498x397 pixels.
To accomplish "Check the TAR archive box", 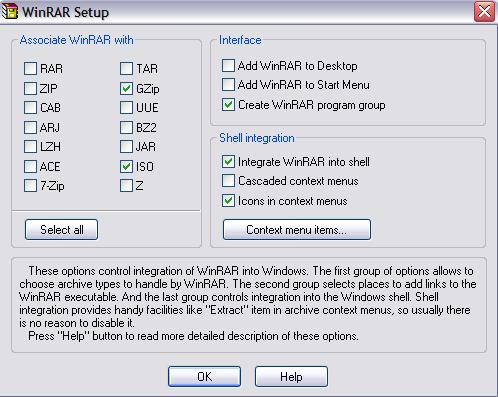I will [x=126, y=69].
